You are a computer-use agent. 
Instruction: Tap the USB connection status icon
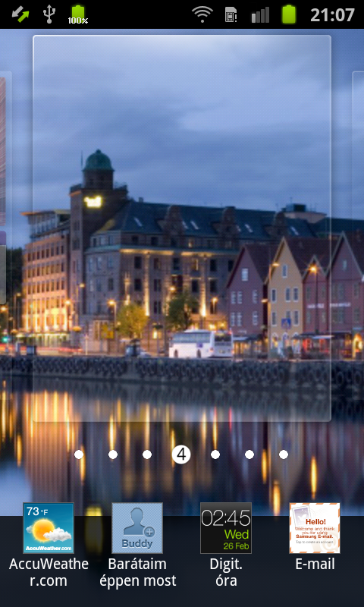coord(49,14)
